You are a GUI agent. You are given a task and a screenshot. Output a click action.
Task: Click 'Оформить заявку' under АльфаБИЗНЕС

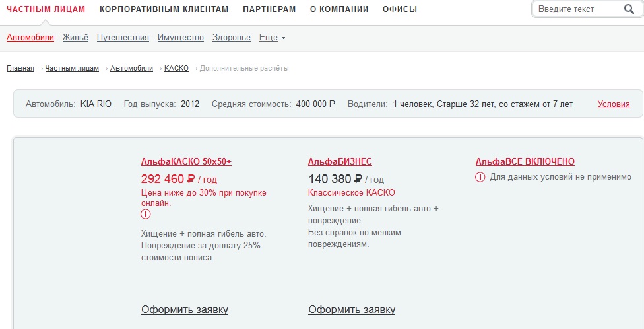click(352, 310)
